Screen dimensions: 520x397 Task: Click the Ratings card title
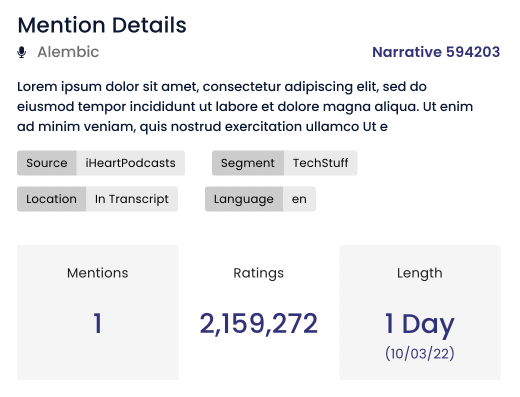tap(259, 273)
